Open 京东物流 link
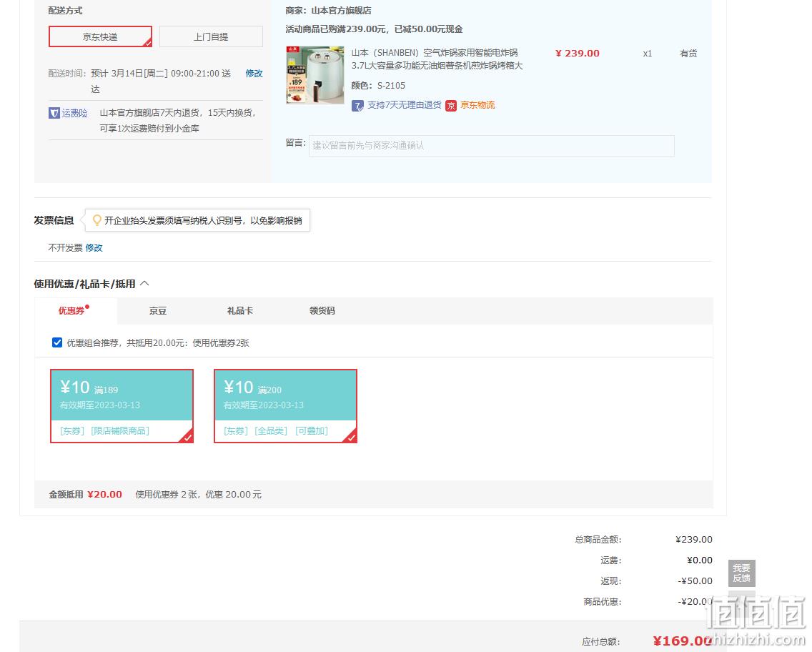Viewport: 812px width, 652px height. pos(477,105)
